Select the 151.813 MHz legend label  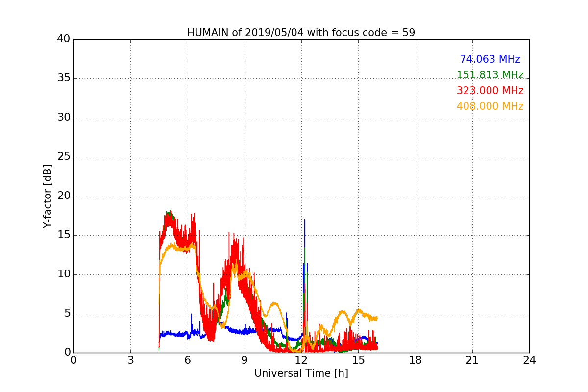pos(490,75)
